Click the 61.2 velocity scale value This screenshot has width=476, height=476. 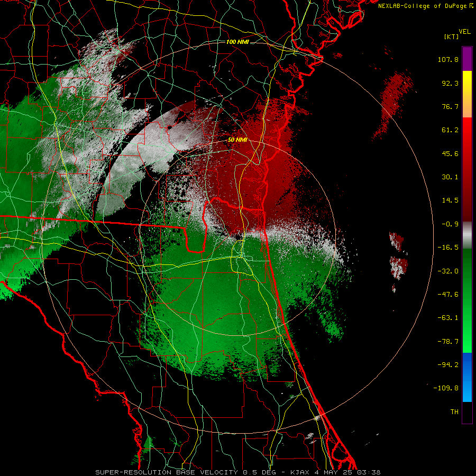tap(450, 130)
